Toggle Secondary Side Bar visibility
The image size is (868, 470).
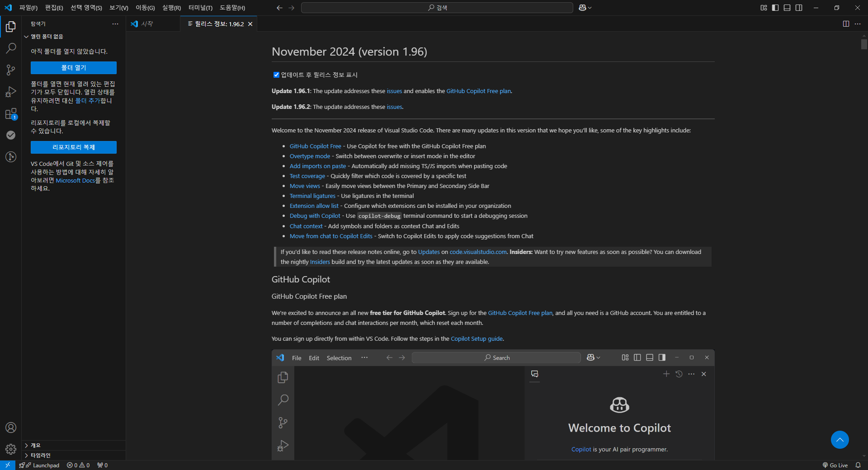pos(799,8)
